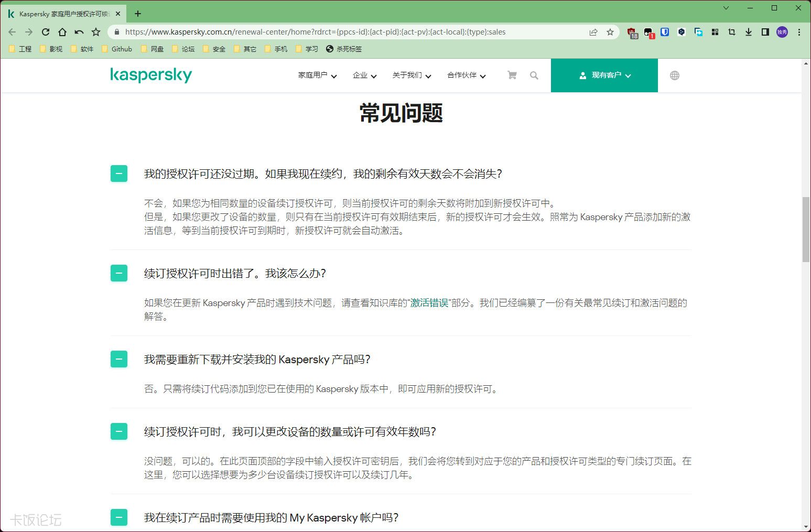Screen dimensions: 811x532
Task: Open the purple profile avatar
Action: (782, 32)
